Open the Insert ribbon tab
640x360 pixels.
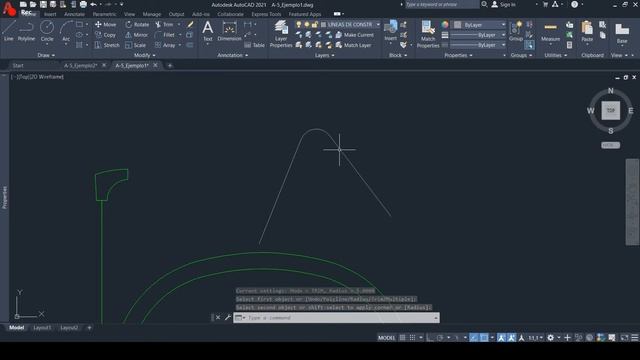[x=50, y=14]
